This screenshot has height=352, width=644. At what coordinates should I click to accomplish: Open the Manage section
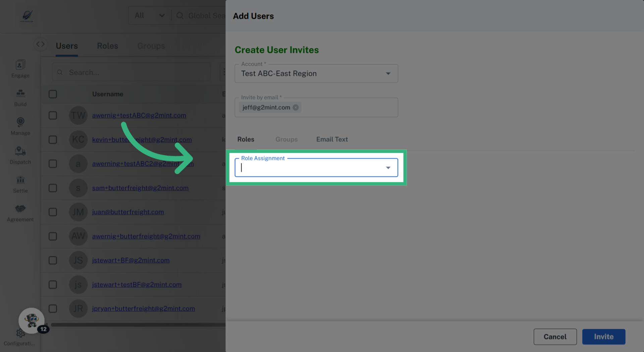(x=20, y=126)
